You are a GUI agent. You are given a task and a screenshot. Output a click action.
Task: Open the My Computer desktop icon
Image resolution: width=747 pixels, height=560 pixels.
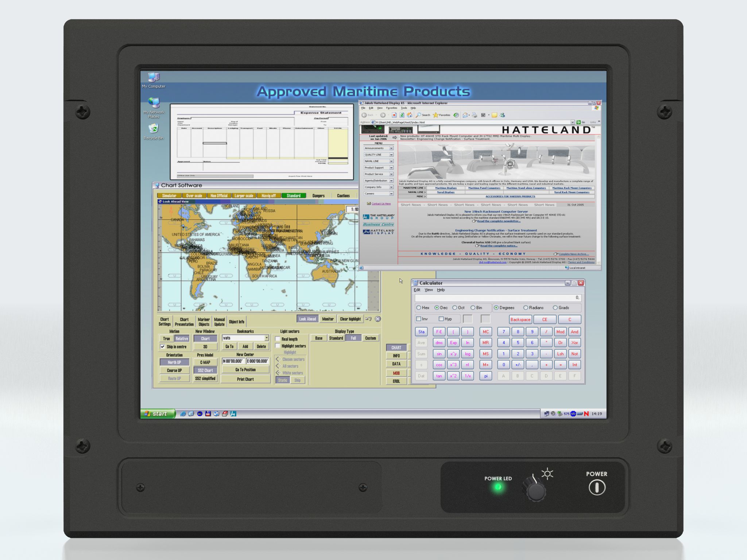pos(154,78)
